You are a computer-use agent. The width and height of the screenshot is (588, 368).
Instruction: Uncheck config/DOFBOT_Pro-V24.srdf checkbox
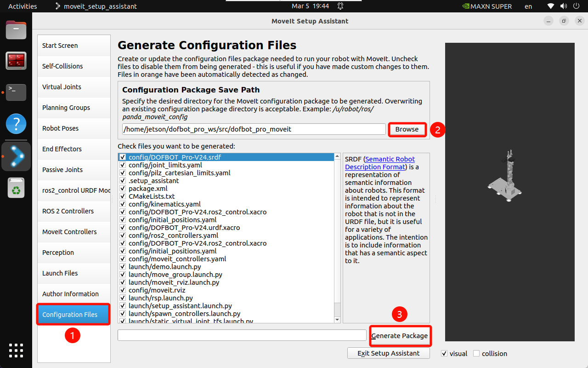[123, 157]
